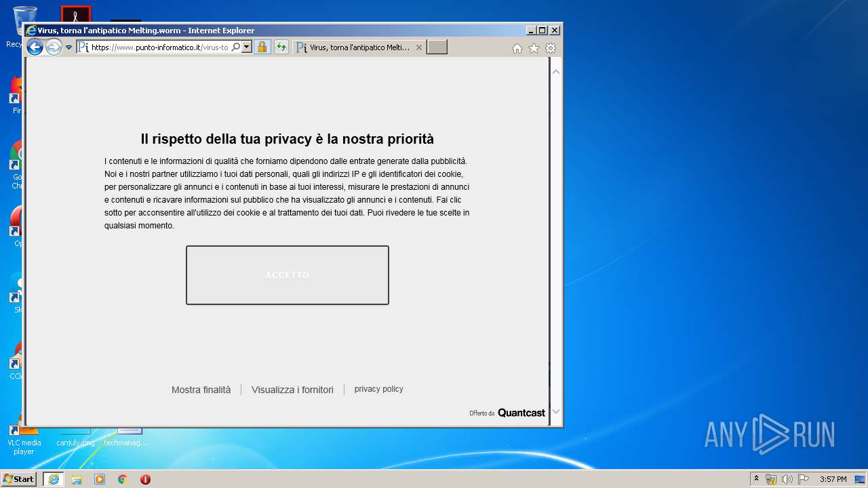
Task: Click the security lock icon
Action: (x=262, y=47)
